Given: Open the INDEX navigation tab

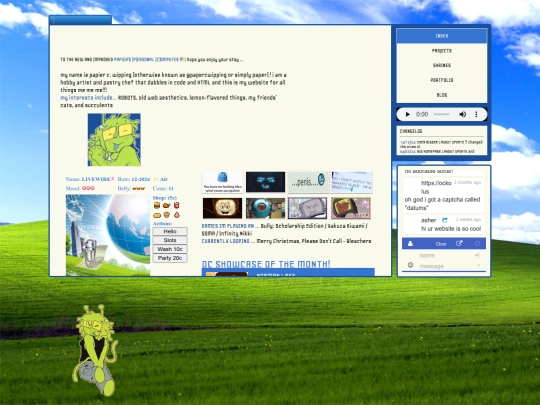Looking at the screenshot, I should pyautogui.click(x=442, y=36).
